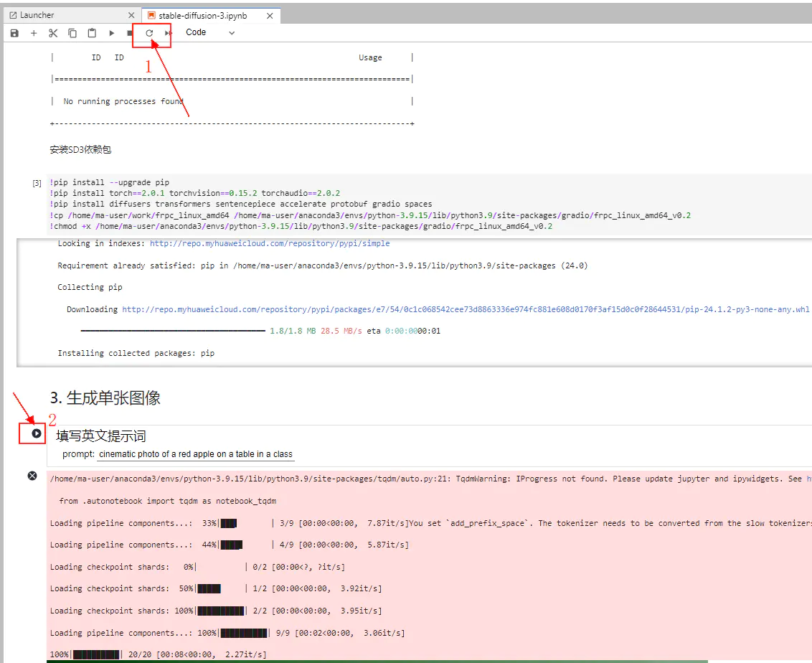The height and width of the screenshot is (663, 812).
Task: Restart the kernel with the circular arrow
Action: (149, 33)
